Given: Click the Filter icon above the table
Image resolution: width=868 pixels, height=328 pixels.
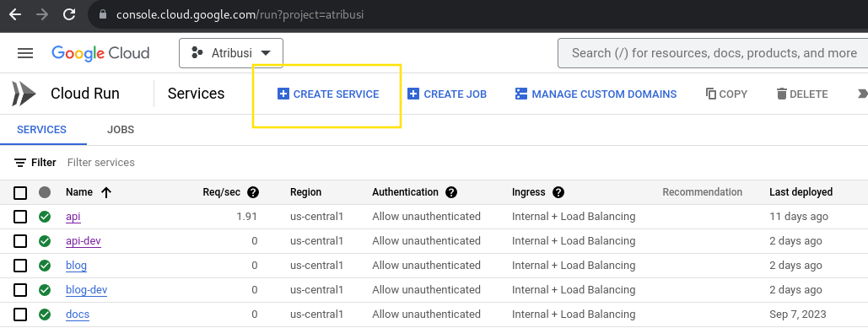Looking at the screenshot, I should [20, 163].
